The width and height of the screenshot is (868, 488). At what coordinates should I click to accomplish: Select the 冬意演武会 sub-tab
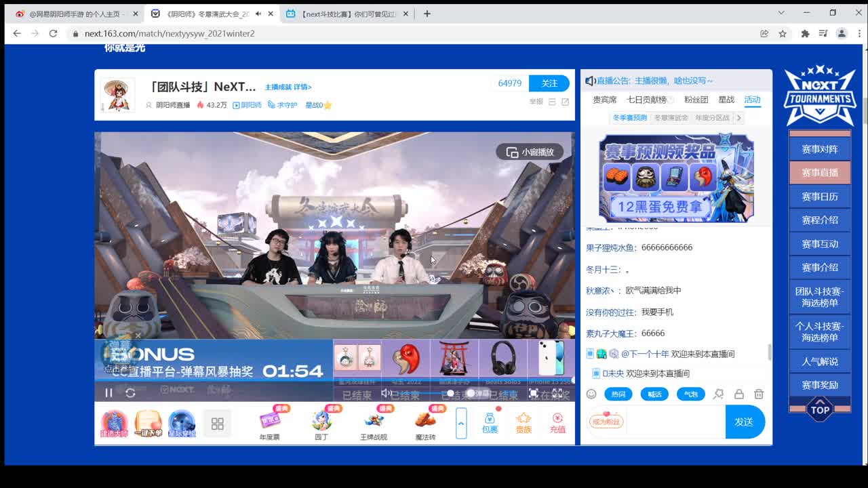671,118
